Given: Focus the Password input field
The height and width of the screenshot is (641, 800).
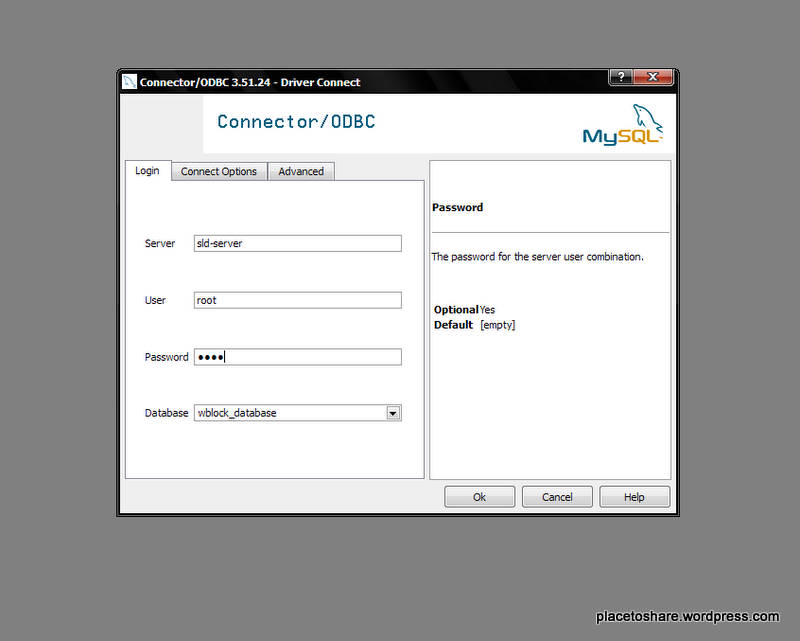Looking at the screenshot, I should pos(297,357).
